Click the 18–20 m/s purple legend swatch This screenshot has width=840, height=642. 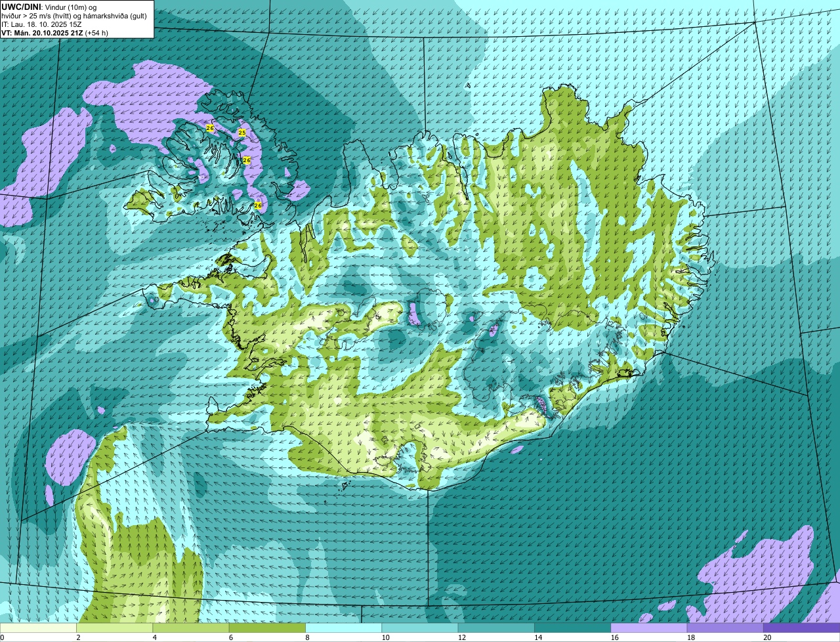[x=726, y=628]
